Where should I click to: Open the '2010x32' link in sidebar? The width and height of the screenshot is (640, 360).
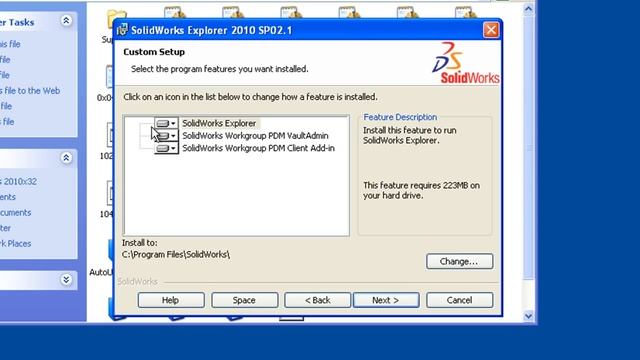tap(19, 182)
